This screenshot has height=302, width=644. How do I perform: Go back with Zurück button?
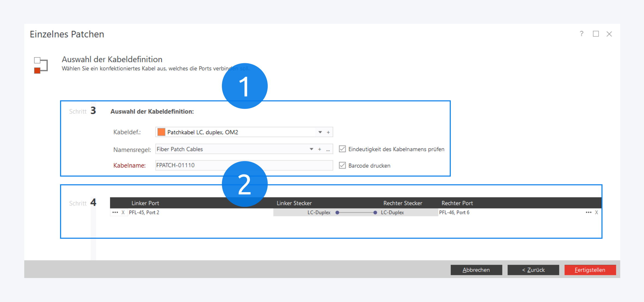click(533, 270)
